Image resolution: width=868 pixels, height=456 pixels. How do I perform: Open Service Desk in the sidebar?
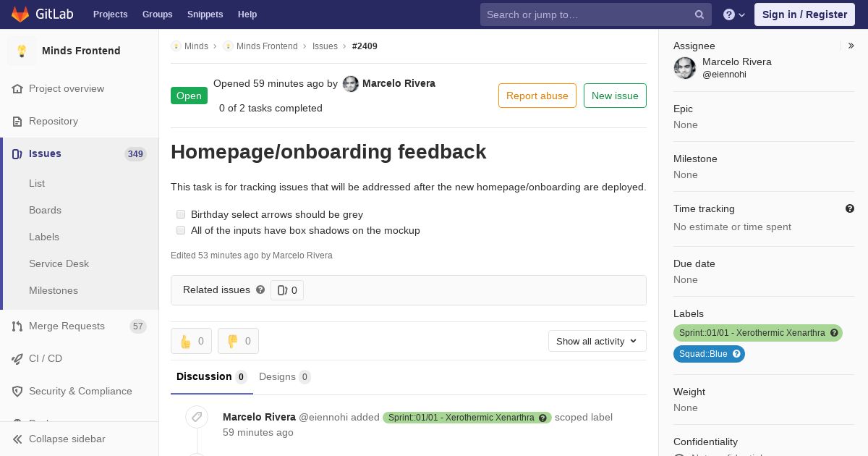pos(59,263)
